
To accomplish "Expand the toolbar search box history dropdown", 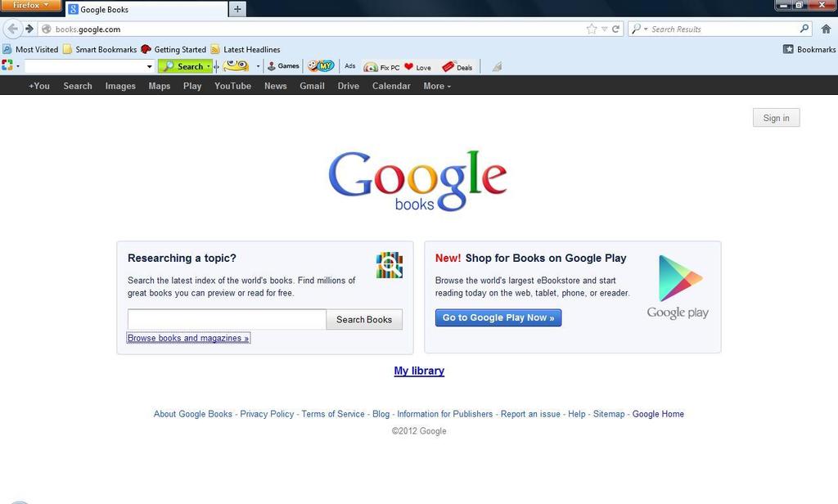I will coord(149,66).
